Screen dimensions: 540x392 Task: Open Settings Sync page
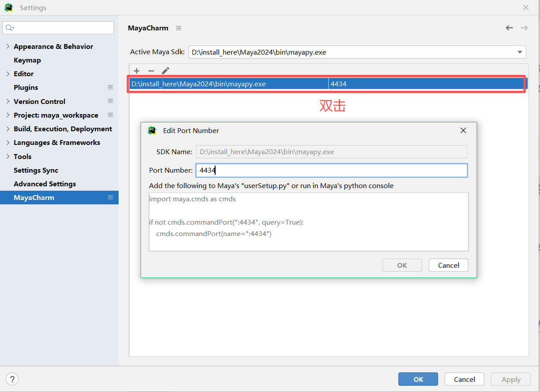36,170
